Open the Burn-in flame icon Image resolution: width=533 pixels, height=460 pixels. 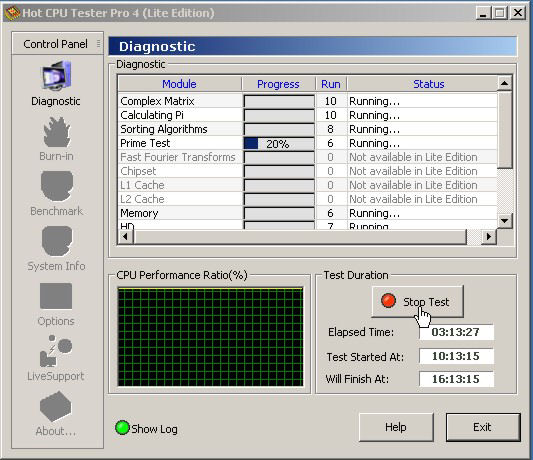(x=57, y=132)
